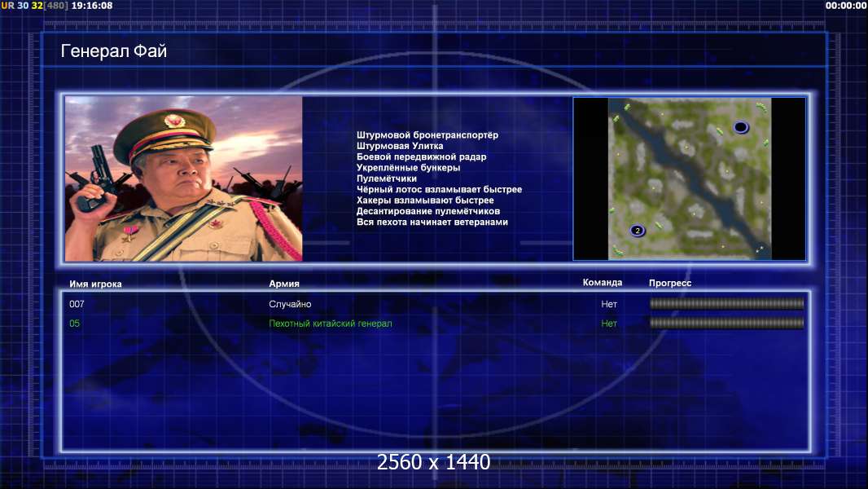
Task: Select player row 007
Action: pos(436,304)
